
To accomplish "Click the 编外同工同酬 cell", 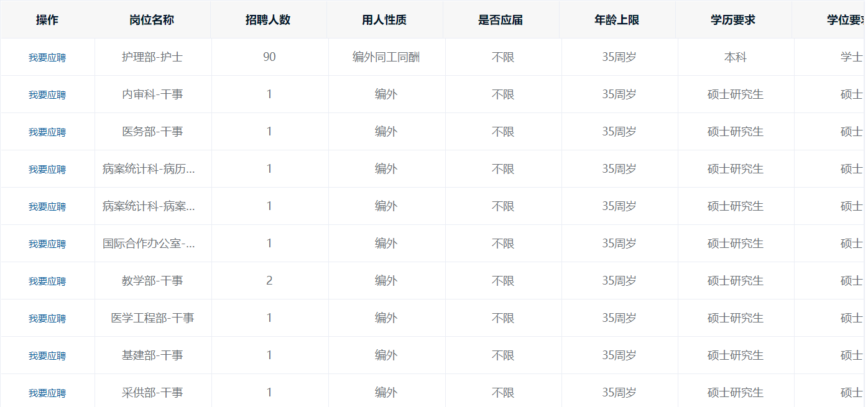I will click(x=386, y=57).
